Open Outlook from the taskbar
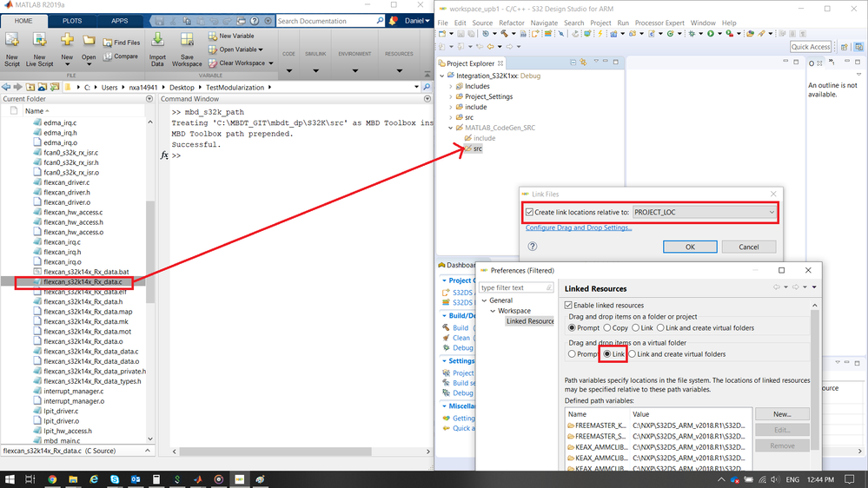This screenshot has height=488, width=868. tap(136, 479)
